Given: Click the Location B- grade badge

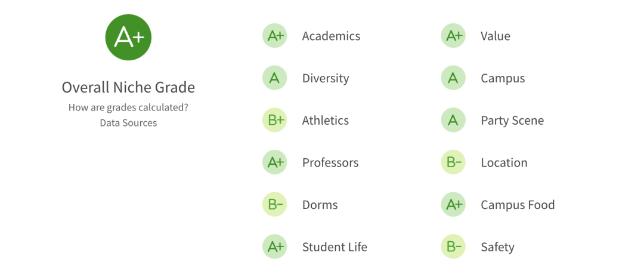Looking at the screenshot, I should [453, 162].
